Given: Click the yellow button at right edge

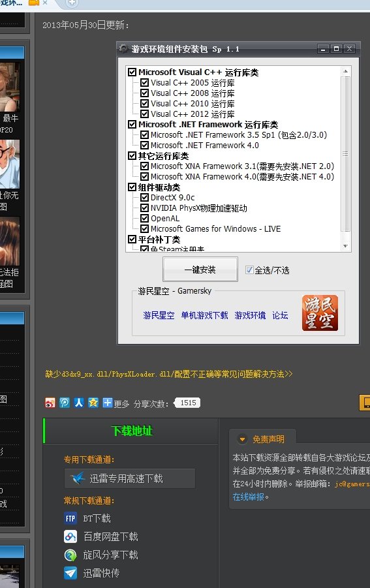Looking at the screenshot, I should 365,403.
